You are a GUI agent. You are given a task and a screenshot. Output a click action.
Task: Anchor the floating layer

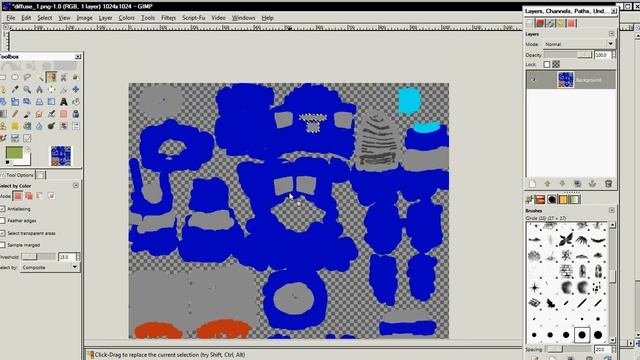click(x=593, y=184)
